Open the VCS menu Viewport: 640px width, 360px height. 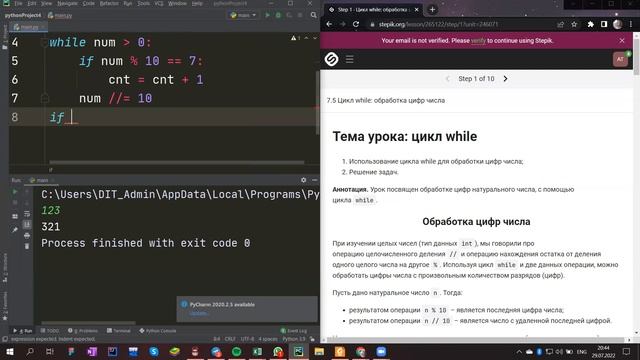click(x=159, y=3)
